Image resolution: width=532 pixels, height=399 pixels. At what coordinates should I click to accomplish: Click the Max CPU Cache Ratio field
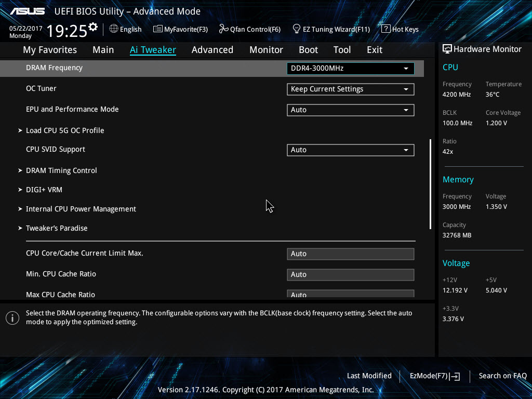pos(350,294)
